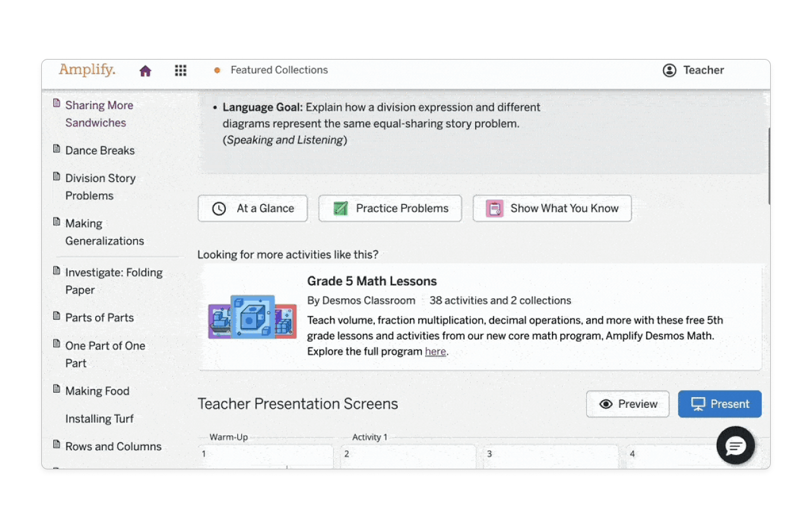The image size is (812, 529).
Task: Click the Amplify logo
Action: (87, 70)
